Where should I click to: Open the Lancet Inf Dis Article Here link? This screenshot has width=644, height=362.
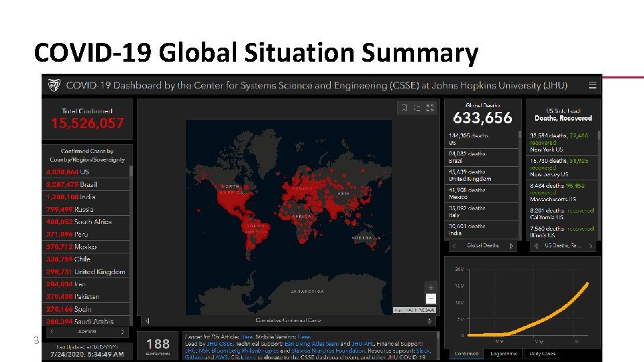click(246, 337)
